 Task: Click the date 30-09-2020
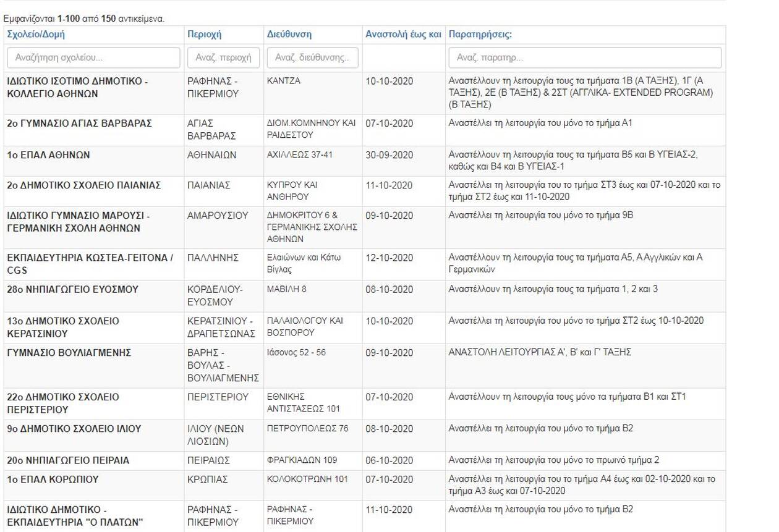click(x=389, y=155)
